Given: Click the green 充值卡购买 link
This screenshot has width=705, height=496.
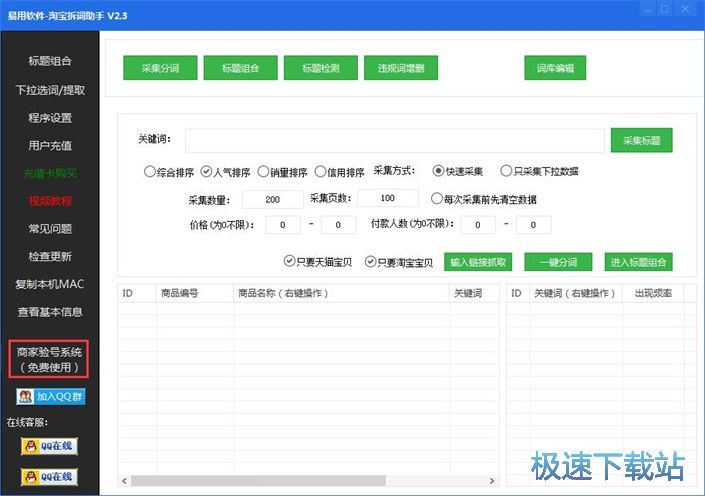Looking at the screenshot, I should [x=49, y=173].
